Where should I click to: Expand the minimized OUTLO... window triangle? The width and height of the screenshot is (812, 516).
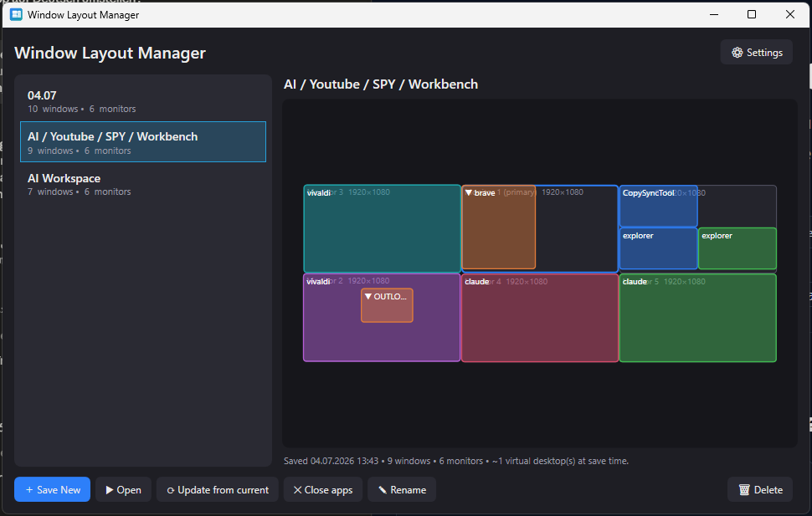pos(367,296)
